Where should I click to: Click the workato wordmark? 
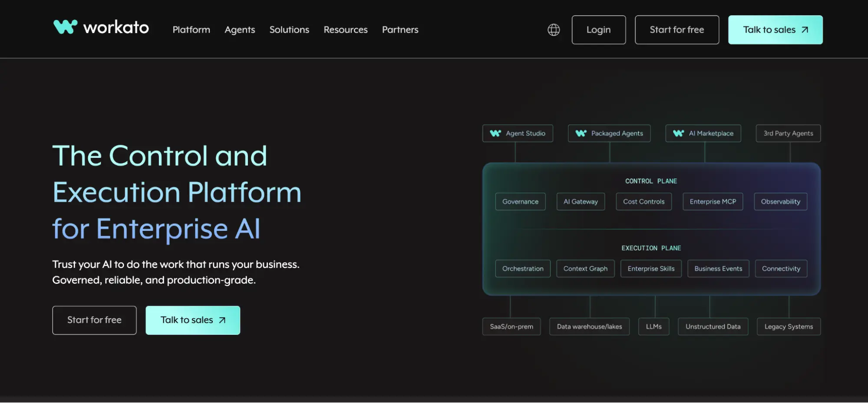(116, 27)
